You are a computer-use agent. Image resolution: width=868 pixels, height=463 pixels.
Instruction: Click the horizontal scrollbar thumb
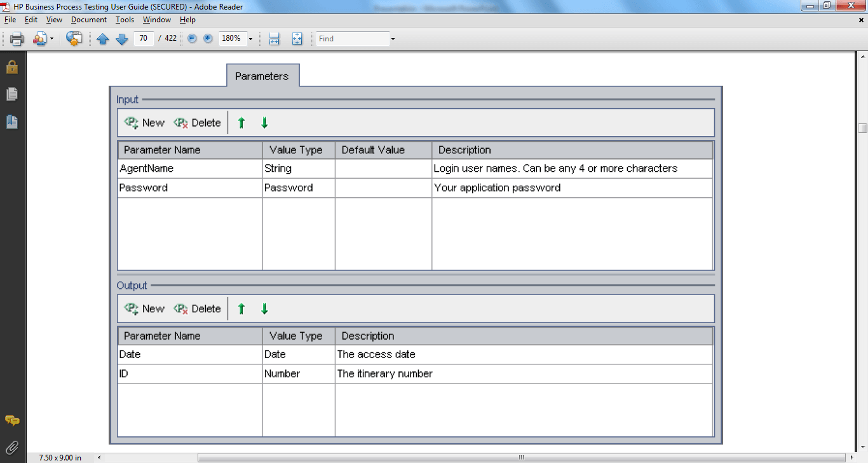tap(521, 457)
